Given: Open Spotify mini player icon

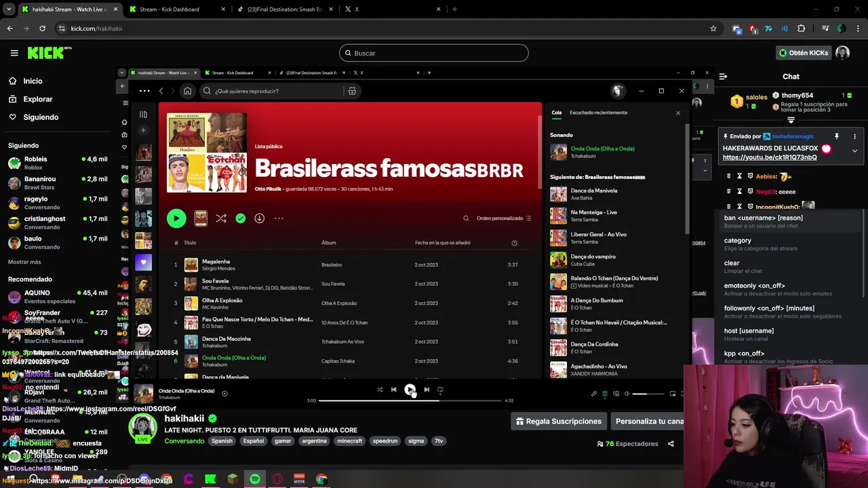Looking at the screenshot, I should tap(673, 394).
